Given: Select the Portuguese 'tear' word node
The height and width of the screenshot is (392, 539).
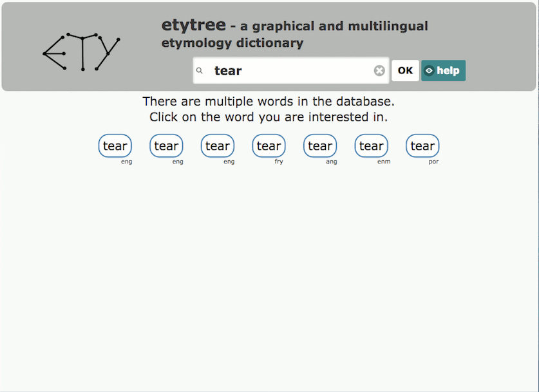Looking at the screenshot, I should point(422,146).
